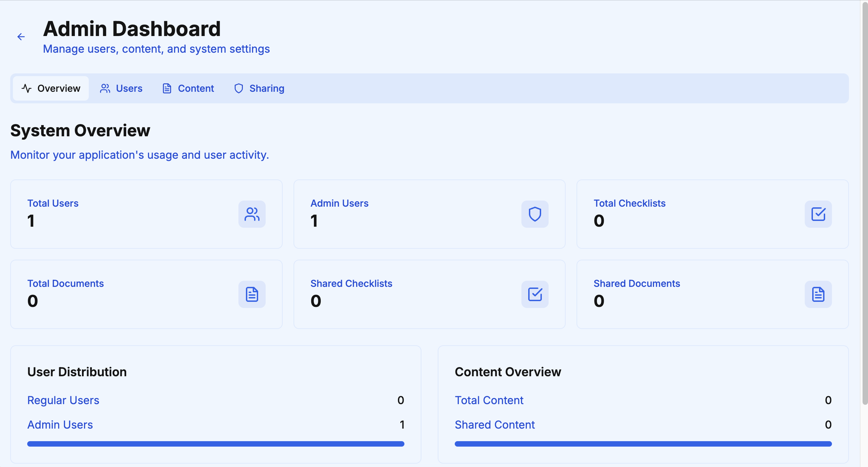Click the back arrow icon
The image size is (868, 467).
click(21, 37)
